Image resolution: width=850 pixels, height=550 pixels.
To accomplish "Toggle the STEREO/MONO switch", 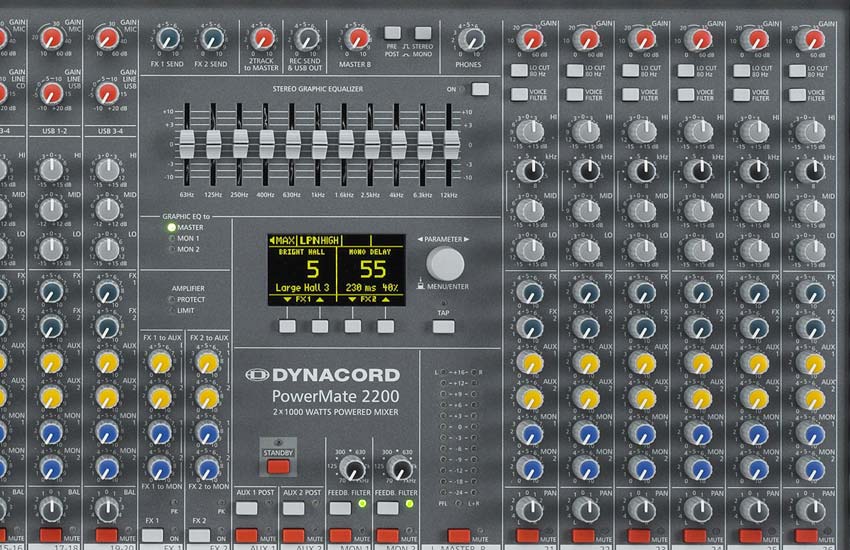I will tap(423, 33).
